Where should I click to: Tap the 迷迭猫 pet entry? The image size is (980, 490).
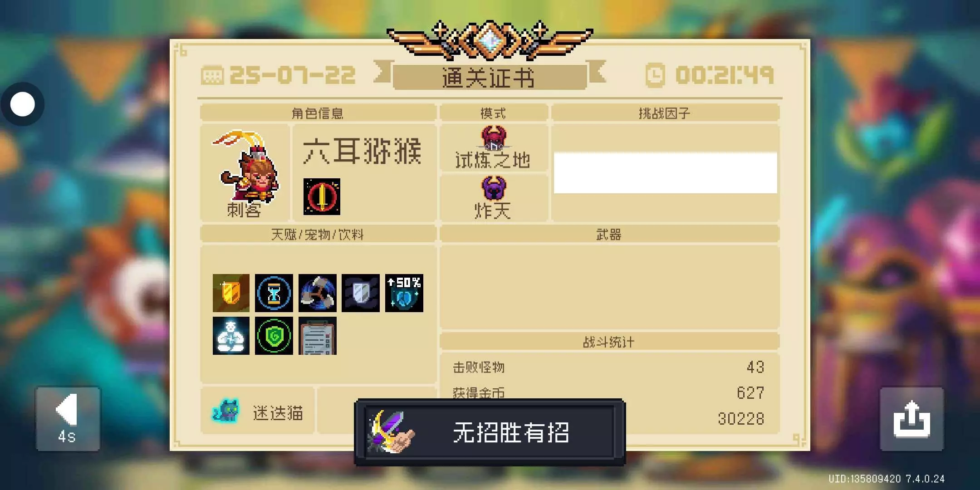point(258,411)
